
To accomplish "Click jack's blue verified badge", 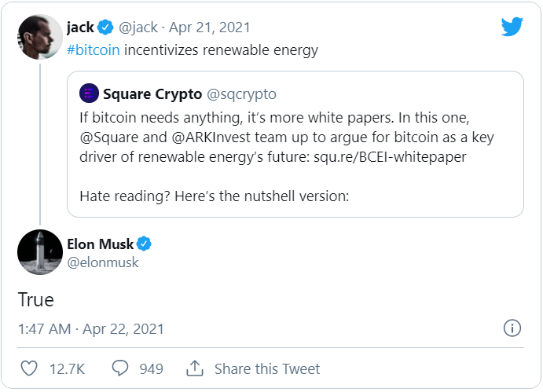I will [105, 28].
